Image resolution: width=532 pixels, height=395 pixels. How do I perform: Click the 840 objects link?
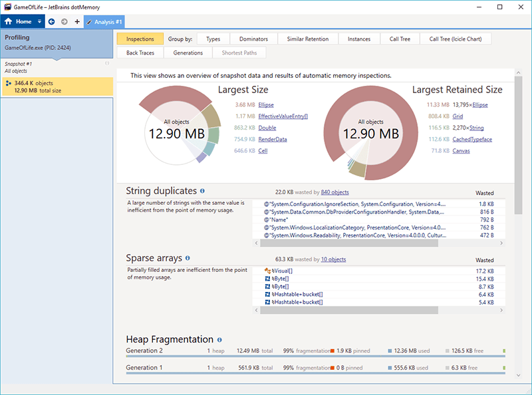pos(334,192)
